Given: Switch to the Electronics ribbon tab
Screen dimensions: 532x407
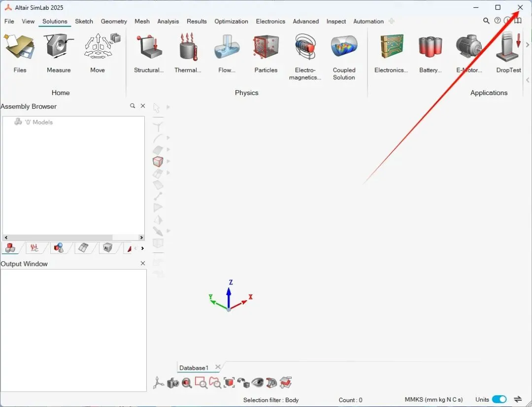Looking at the screenshot, I should click(x=270, y=21).
